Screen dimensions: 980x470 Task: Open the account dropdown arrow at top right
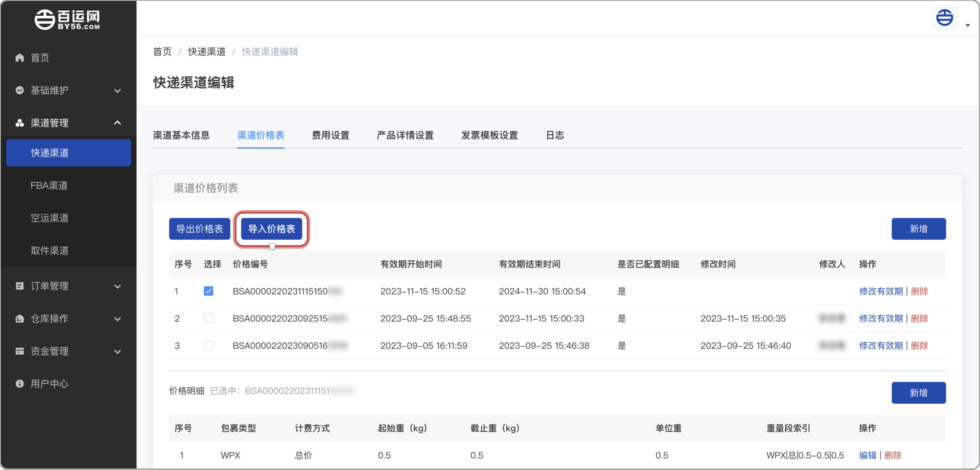(x=967, y=25)
